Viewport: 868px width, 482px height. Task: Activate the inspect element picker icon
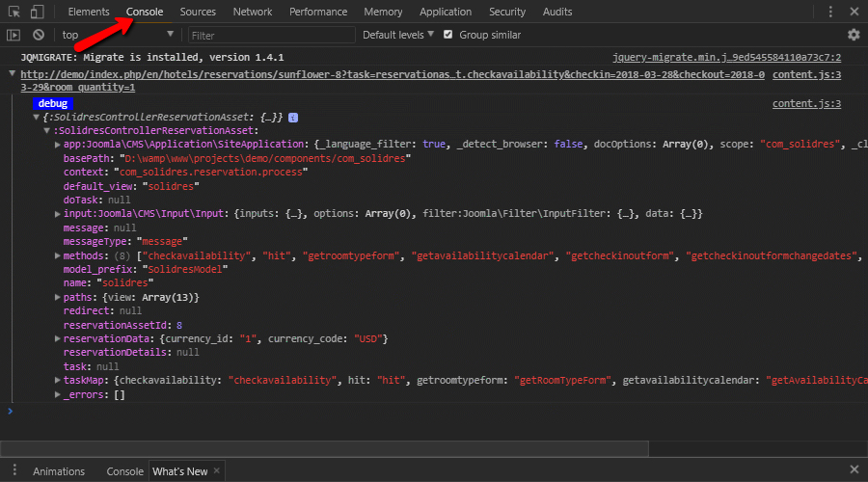pyautogui.click(x=14, y=12)
